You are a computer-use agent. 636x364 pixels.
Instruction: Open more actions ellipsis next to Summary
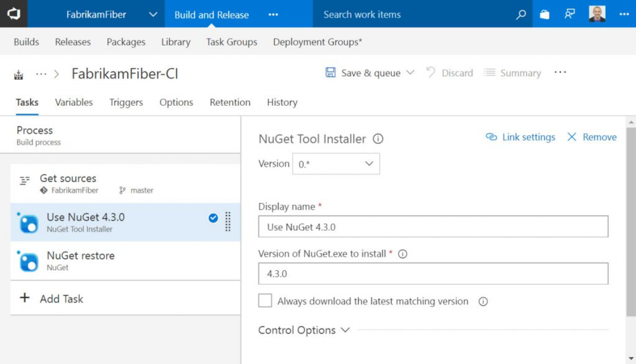pos(560,72)
